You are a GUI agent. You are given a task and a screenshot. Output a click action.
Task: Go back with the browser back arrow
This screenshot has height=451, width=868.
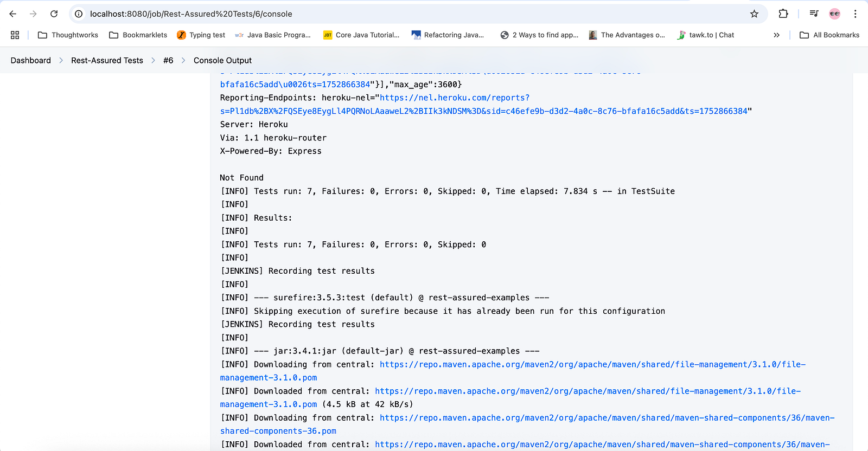click(x=13, y=14)
